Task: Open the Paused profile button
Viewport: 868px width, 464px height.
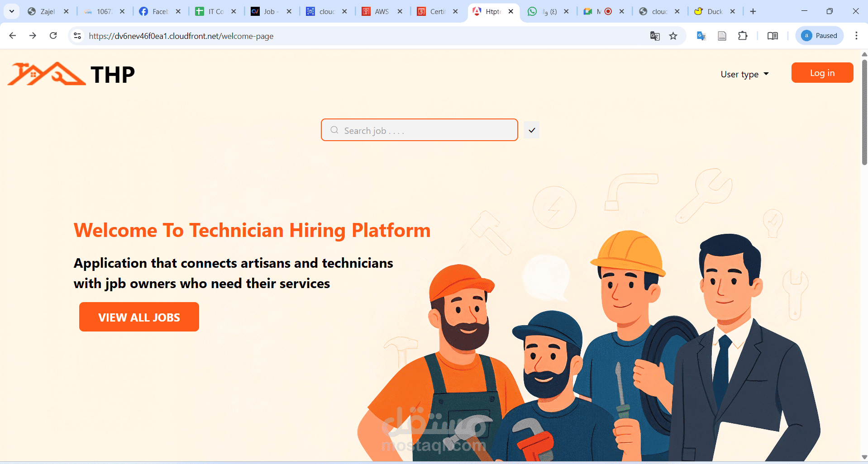Action: [820, 36]
